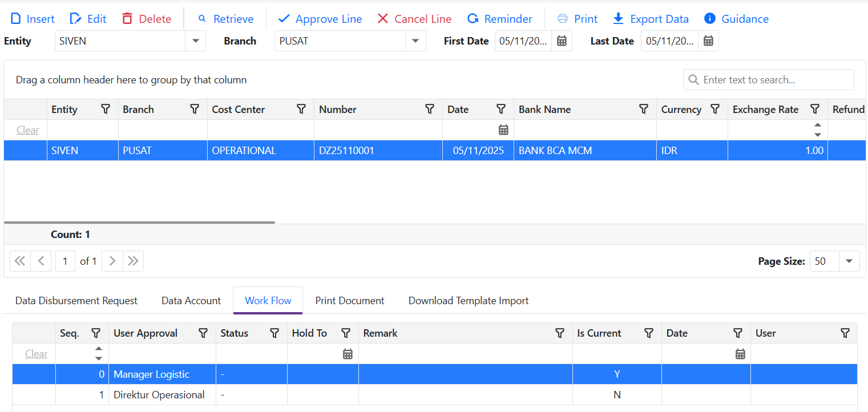Click the page number input box

(66, 261)
